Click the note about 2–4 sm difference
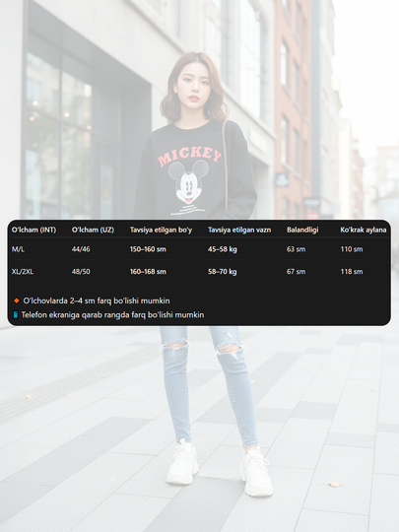399x532 pixels. pos(97,300)
